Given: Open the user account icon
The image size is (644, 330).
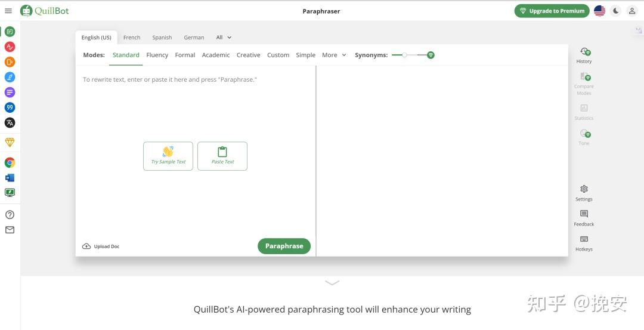Looking at the screenshot, I should (x=631, y=11).
